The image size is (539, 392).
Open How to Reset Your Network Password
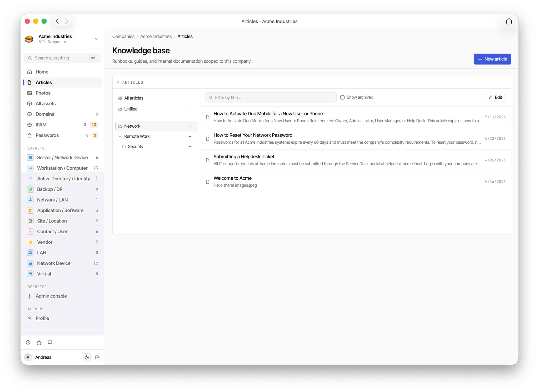click(x=355, y=139)
